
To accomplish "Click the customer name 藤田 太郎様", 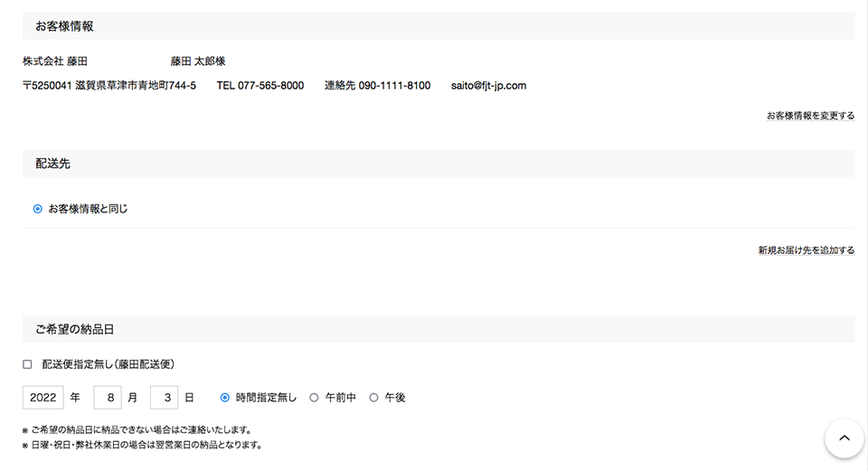I will point(198,61).
